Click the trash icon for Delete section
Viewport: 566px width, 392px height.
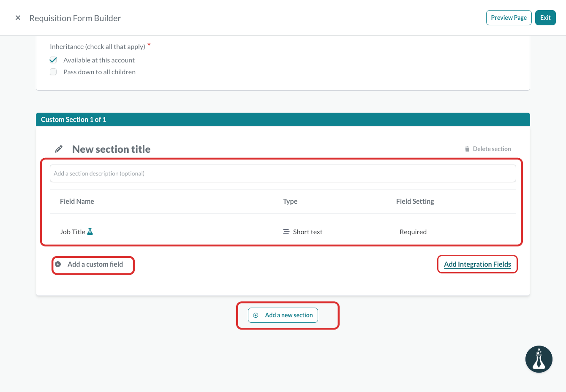click(x=467, y=149)
